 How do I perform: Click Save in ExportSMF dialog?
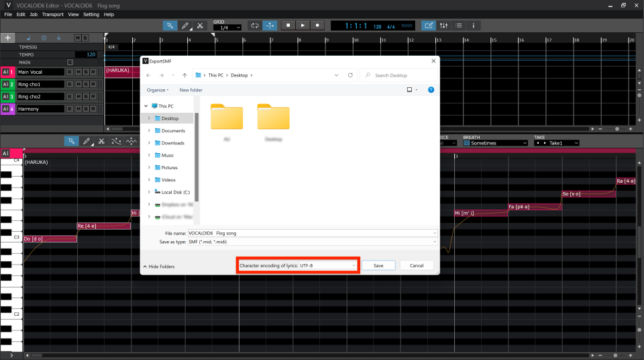point(378,266)
